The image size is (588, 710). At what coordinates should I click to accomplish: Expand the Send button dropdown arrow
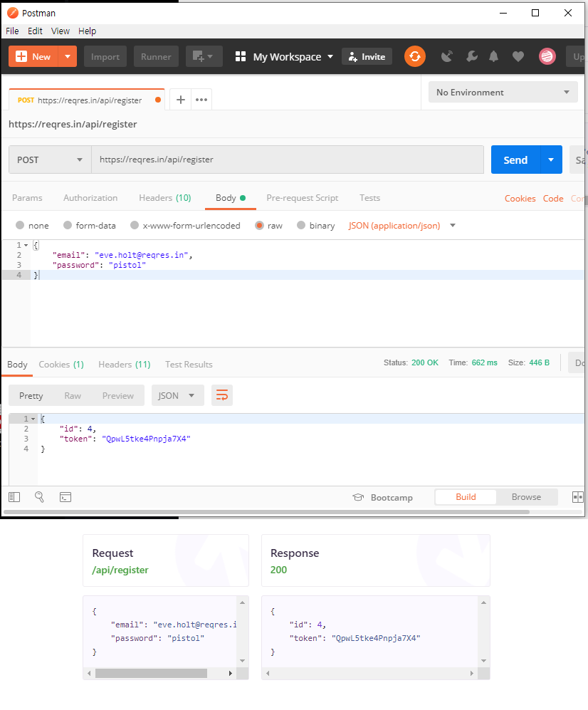pyautogui.click(x=551, y=160)
